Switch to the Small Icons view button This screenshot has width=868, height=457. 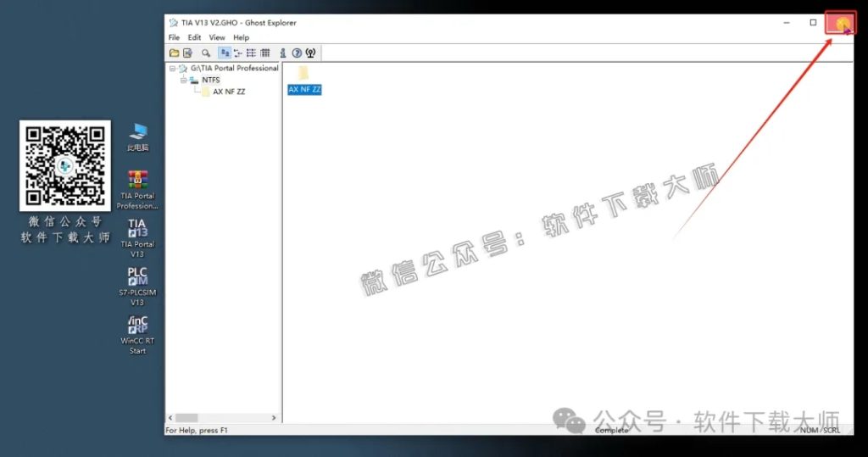tap(238, 53)
